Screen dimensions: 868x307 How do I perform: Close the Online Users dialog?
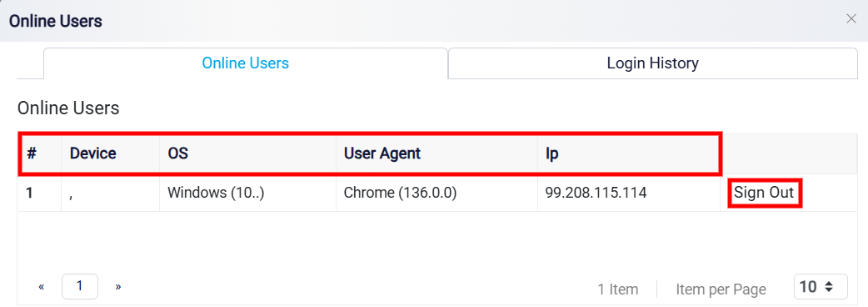[851, 19]
